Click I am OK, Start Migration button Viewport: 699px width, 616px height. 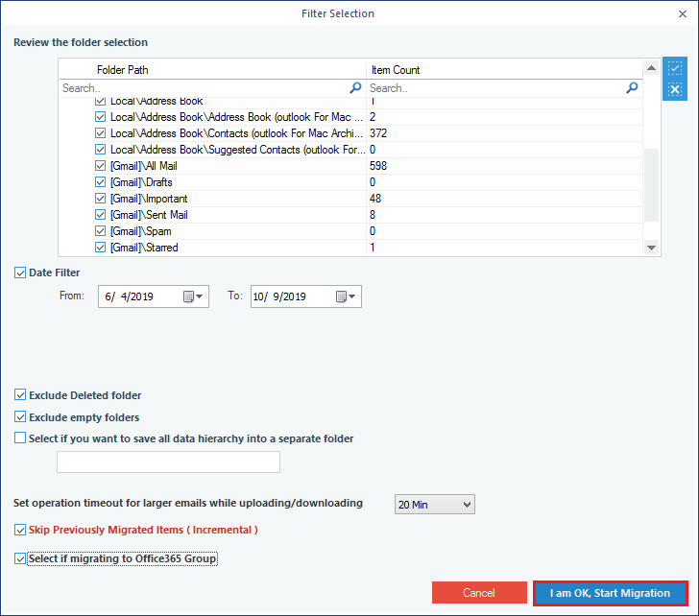(x=610, y=593)
